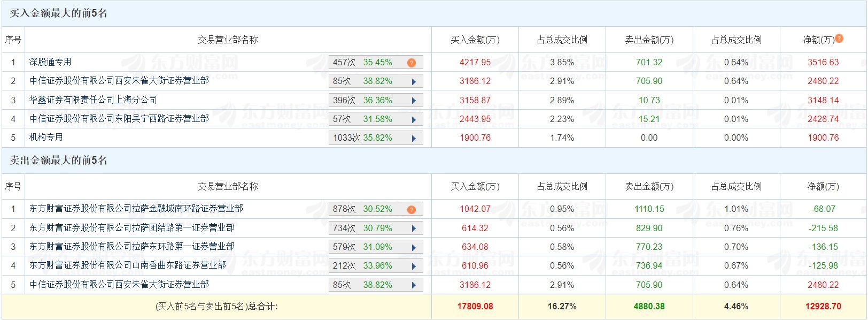
Task: Click net amount value 3148.14
Action: pyautogui.click(x=823, y=101)
